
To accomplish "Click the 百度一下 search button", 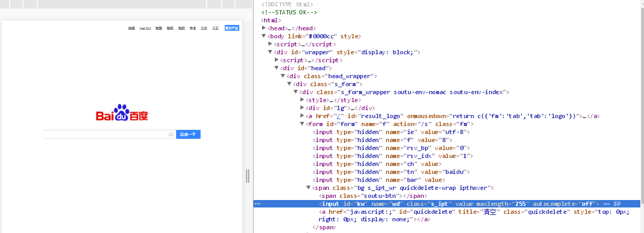I will tap(188, 135).
